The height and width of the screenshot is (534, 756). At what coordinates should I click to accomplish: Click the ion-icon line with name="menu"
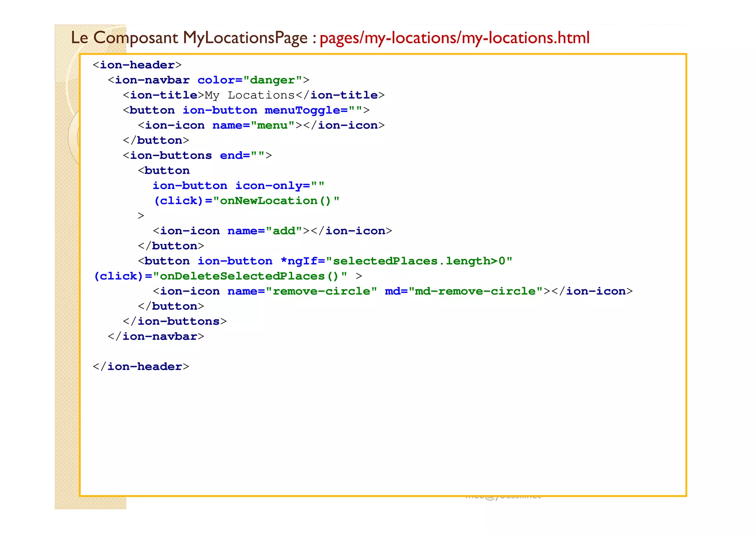pyautogui.click(x=261, y=125)
